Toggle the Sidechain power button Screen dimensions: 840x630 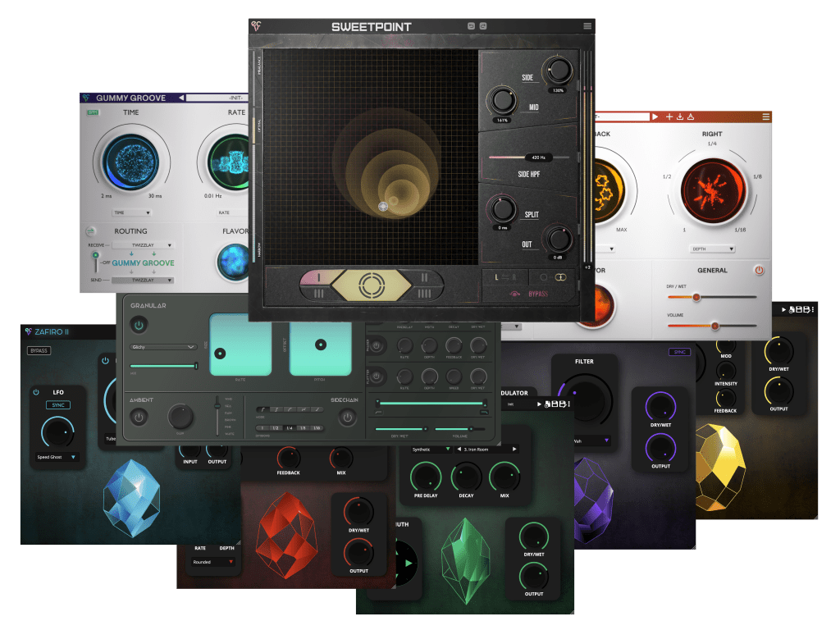point(347,418)
